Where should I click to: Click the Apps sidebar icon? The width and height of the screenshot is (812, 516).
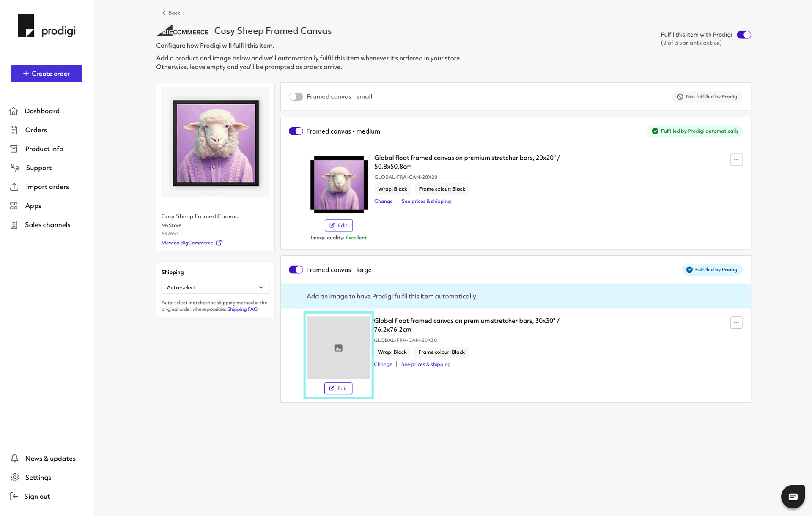pyautogui.click(x=14, y=206)
